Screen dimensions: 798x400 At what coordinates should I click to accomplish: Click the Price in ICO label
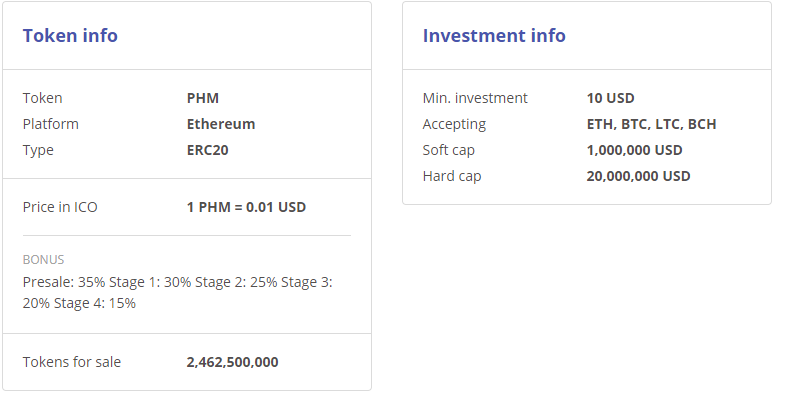(x=60, y=207)
